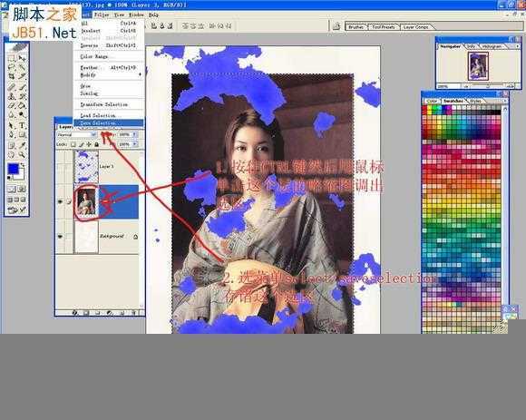Select the Paint Bucket tool
The height and width of the screenshot is (420, 526).
[x=22, y=106]
